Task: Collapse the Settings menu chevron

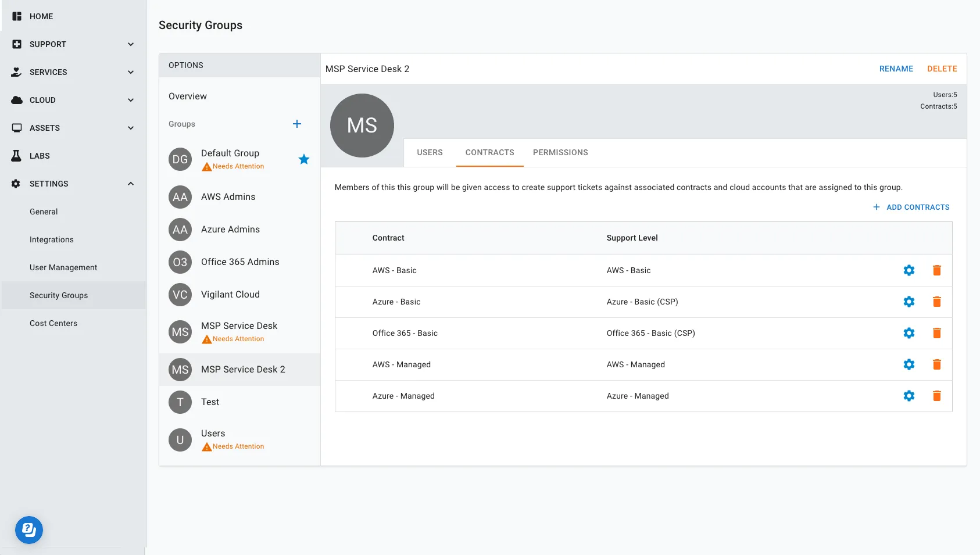Action: coord(131,184)
